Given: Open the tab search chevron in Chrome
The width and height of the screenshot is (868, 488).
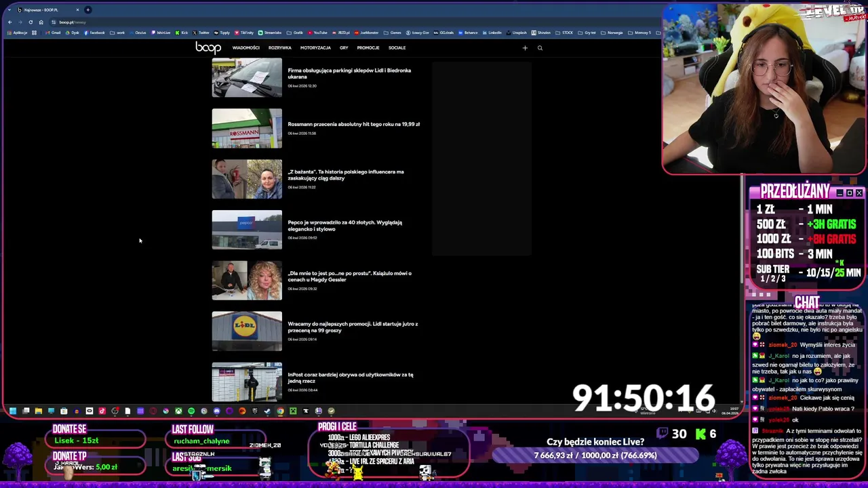Looking at the screenshot, I should 8,9.
